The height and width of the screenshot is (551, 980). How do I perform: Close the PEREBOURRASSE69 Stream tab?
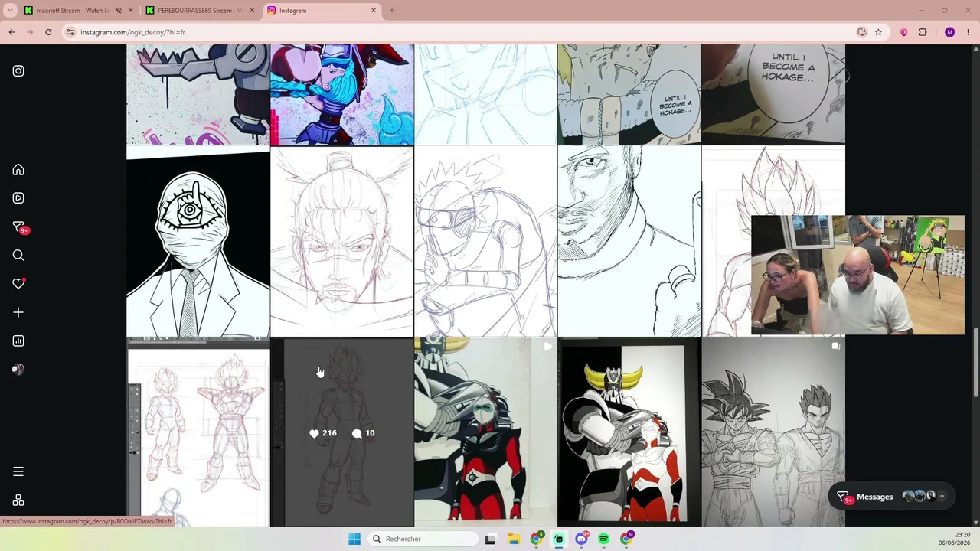point(252,11)
